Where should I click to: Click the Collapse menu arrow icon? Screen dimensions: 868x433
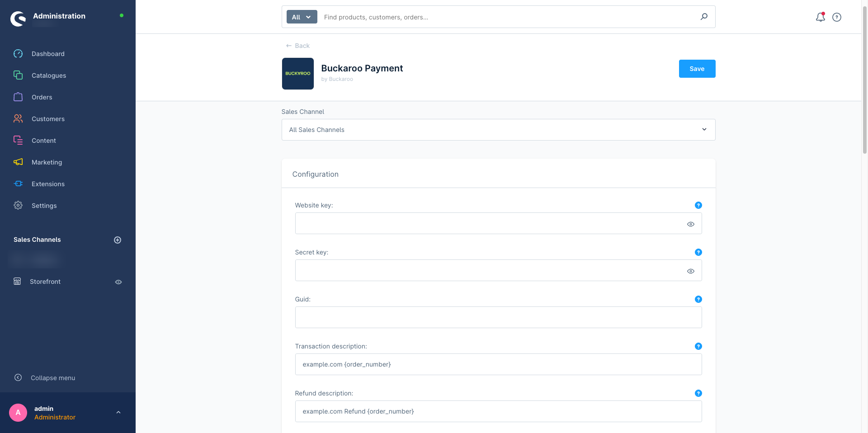tap(18, 378)
